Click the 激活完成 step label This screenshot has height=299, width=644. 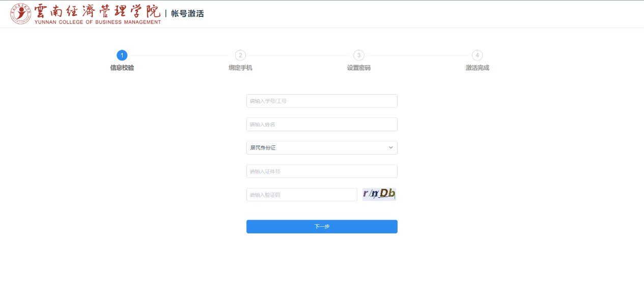[x=477, y=68]
